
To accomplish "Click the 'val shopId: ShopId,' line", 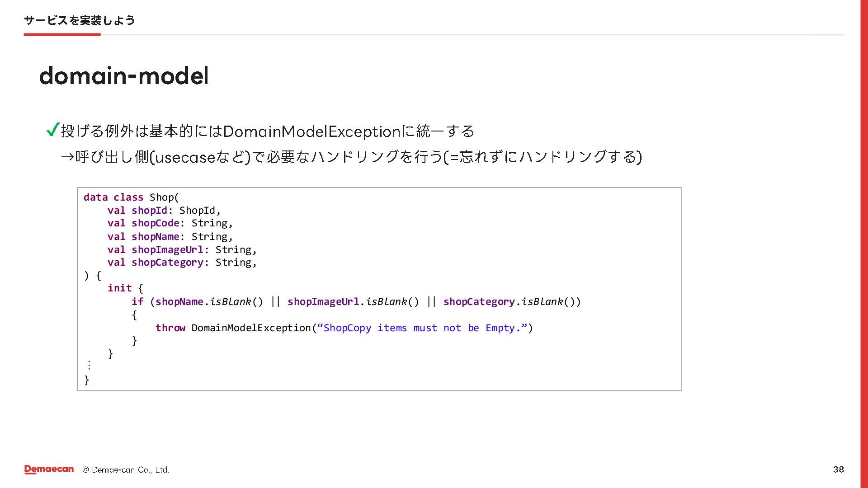I will (x=164, y=211).
